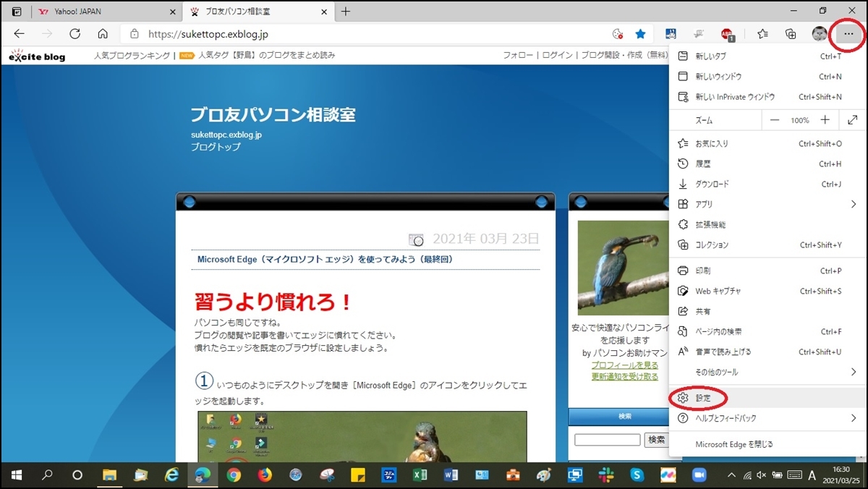Image resolution: width=868 pixels, height=489 pixels.
Task: Expand the ヘルプとフィードバック submenu
Action: 767,418
